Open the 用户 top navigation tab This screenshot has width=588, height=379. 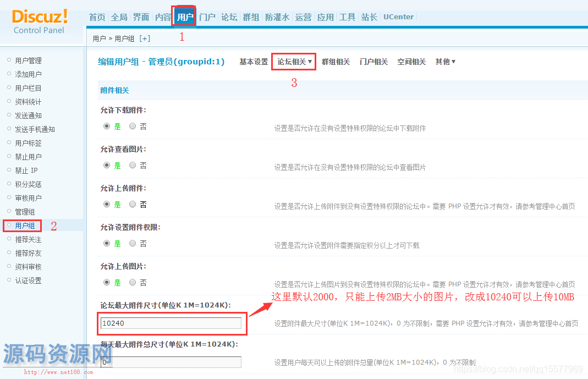(185, 17)
